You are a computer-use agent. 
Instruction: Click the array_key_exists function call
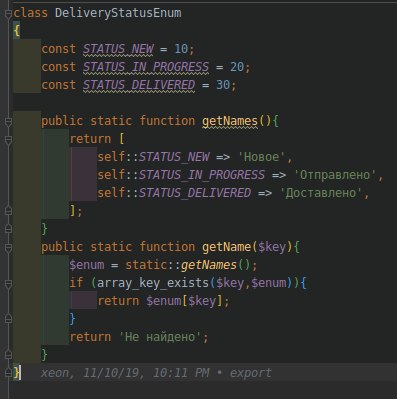tap(153, 283)
